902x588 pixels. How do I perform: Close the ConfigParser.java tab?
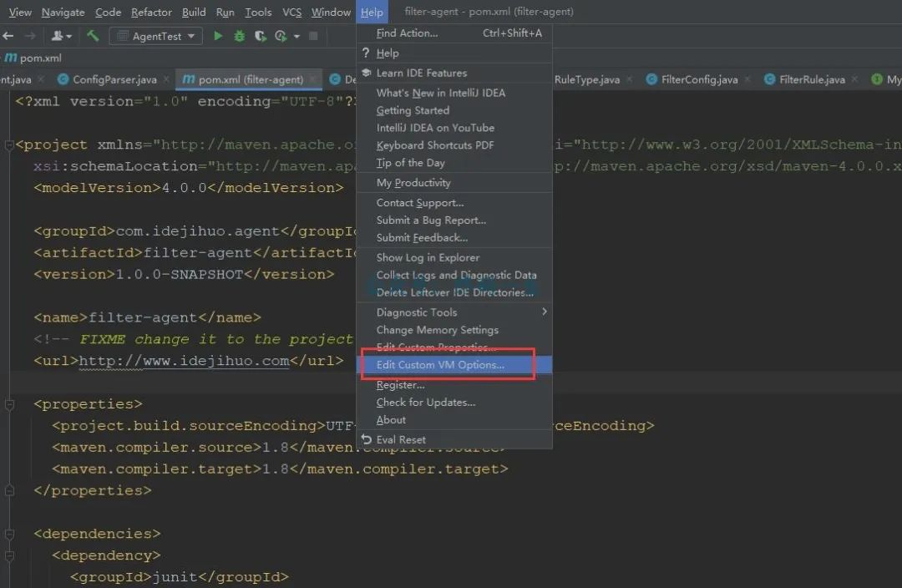click(x=166, y=79)
